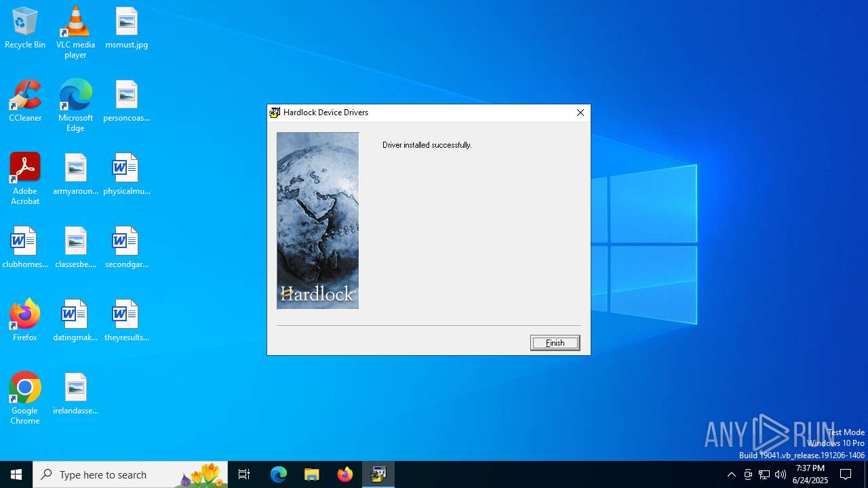Click the Hardlock globe image
868x488 pixels.
point(317,221)
